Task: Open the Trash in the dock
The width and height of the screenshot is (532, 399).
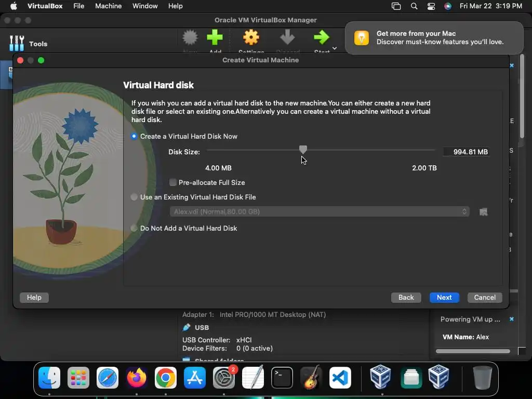Action: (x=483, y=378)
